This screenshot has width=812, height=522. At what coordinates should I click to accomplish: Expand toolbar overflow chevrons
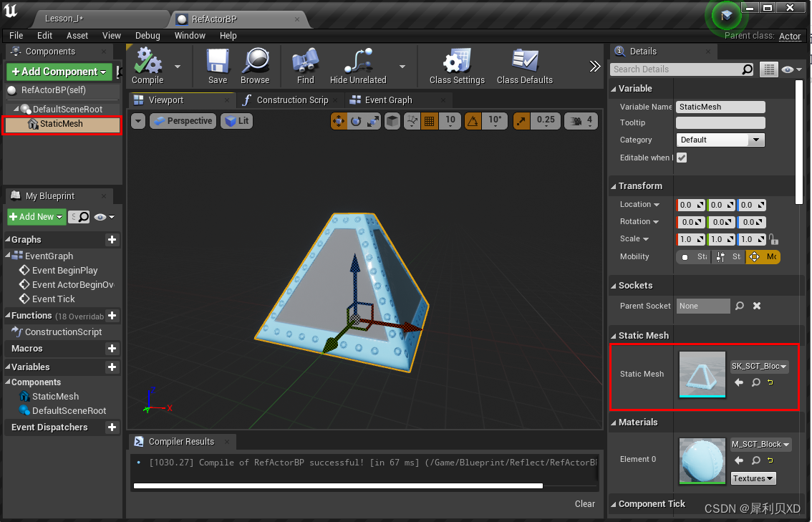[594, 66]
